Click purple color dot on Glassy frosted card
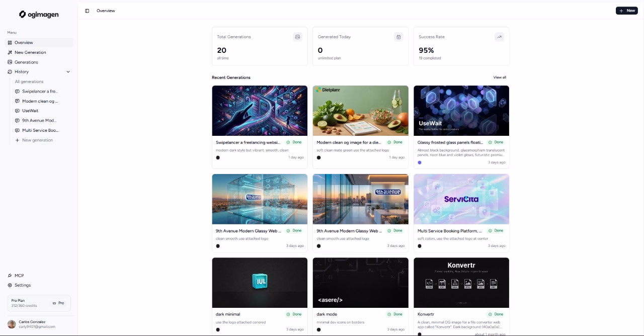This screenshot has width=644, height=336. click(x=420, y=162)
